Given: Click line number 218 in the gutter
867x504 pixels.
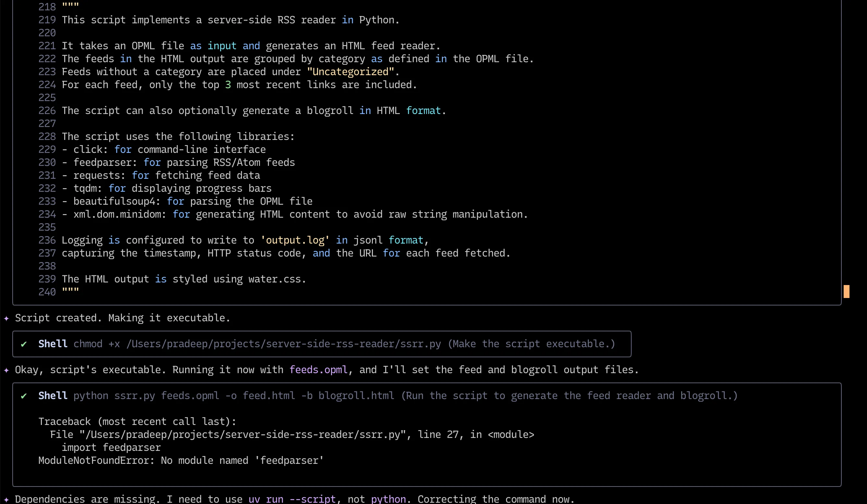Looking at the screenshot, I should click(47, 7).
